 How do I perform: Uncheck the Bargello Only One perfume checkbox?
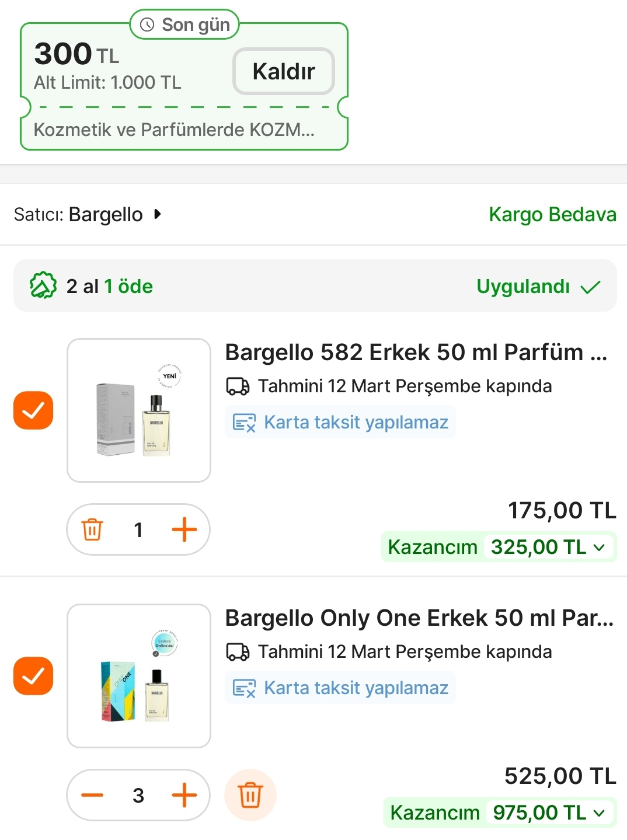(x=33, y=676)
